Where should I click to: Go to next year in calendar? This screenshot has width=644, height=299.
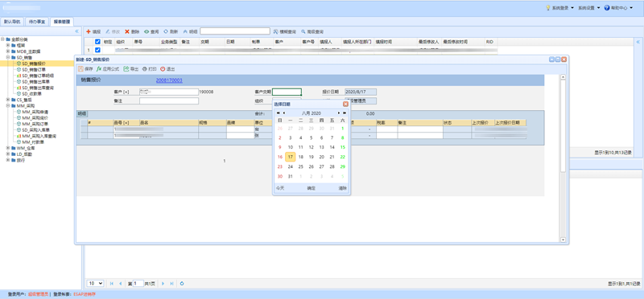pos(345,113)
